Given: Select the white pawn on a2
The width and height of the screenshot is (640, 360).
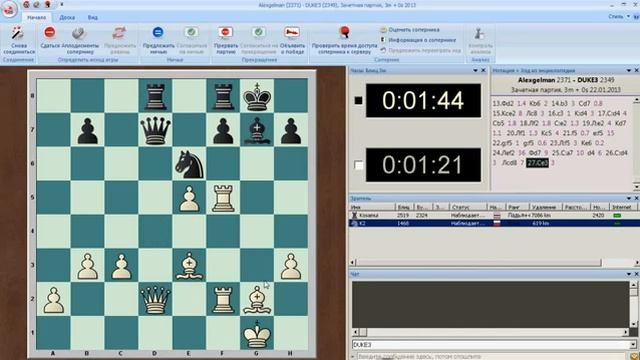Looking at the screenshot, I should pyautogui.click(x=53, y=299).
